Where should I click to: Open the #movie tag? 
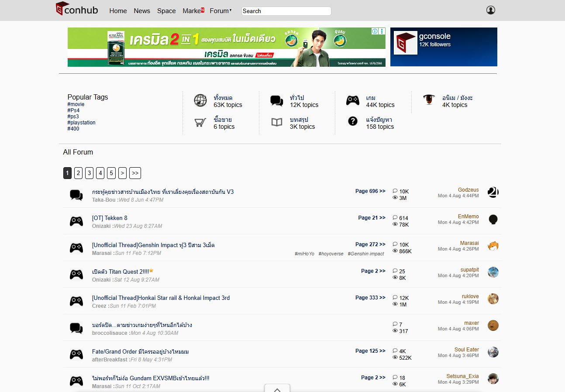[x=76, y=104]
